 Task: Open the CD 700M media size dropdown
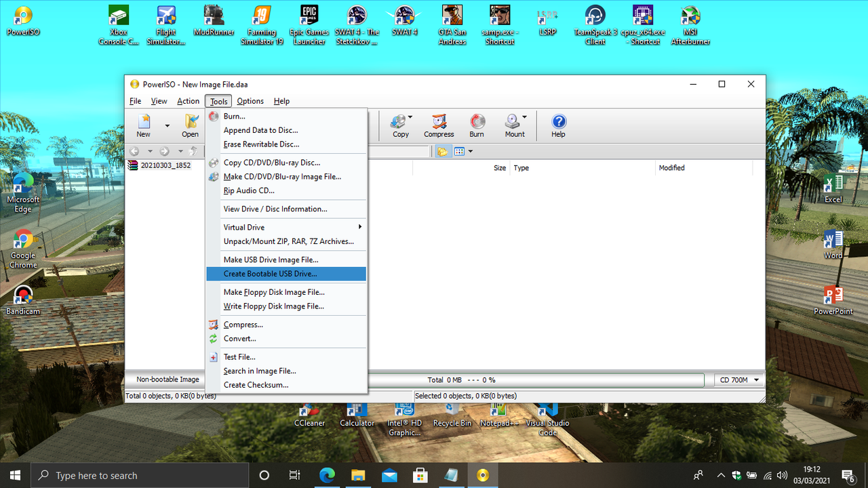tap(738, 380)
